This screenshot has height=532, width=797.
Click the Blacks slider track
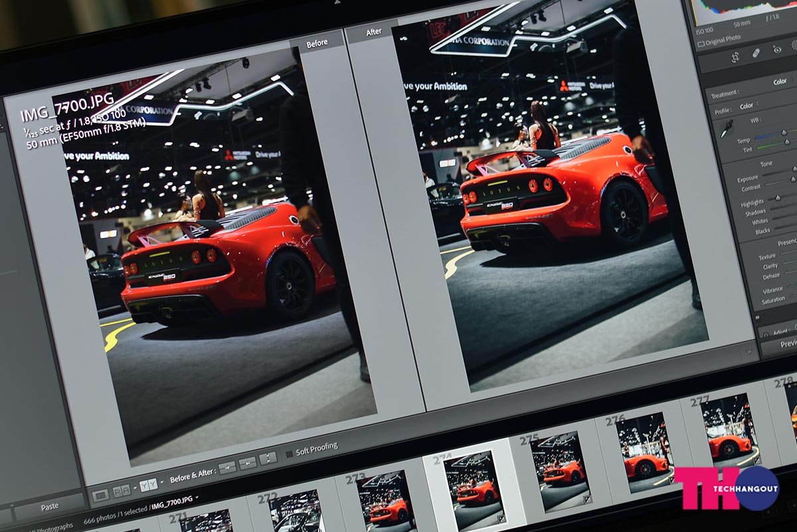(786, 227)
